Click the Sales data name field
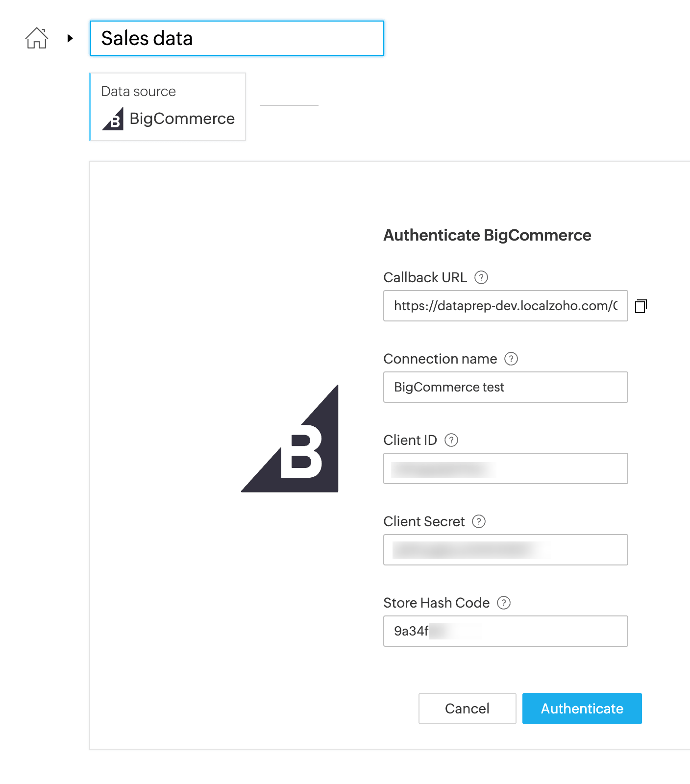690x784 pixels. 237,38
